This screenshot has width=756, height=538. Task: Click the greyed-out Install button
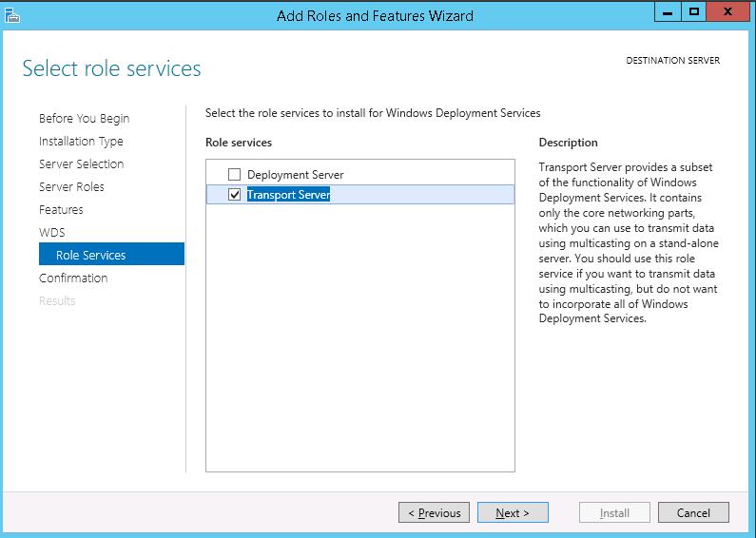pyautogui.click(x=614, y=512)
